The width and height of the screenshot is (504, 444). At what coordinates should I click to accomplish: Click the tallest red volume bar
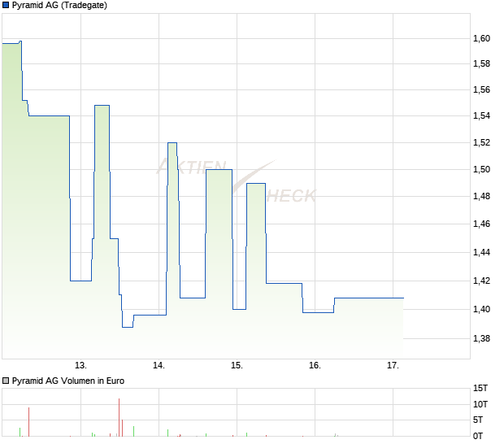119,417
